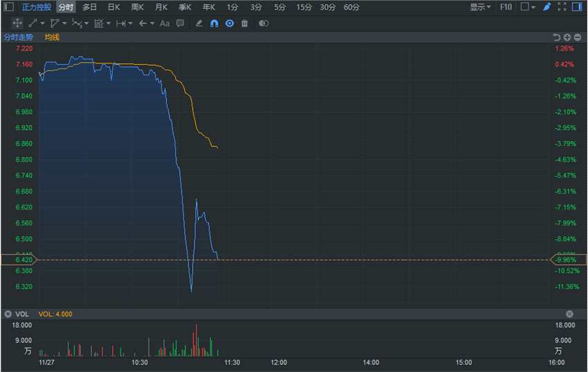
Task: Toggle the switch icon after trash
Action: 264,24
